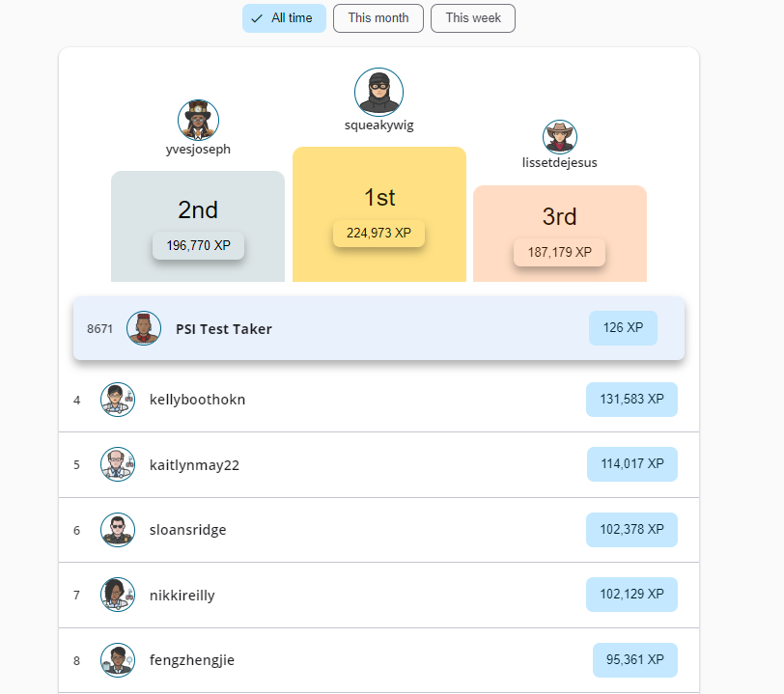Click nikkireilly's avatar icon
Screen dimensions: 784x694
point(118,595)
